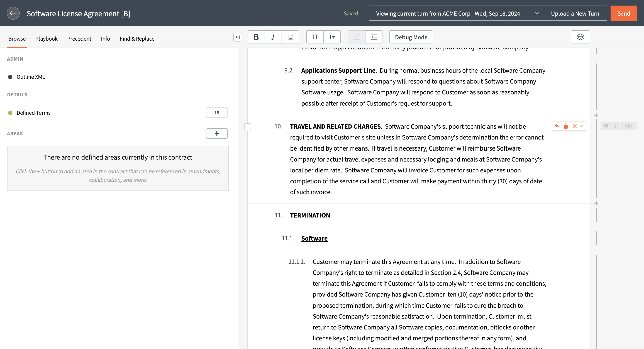Click Upload a New Turn
Screen dimensions: 644x349
click(x=575, y=13)
